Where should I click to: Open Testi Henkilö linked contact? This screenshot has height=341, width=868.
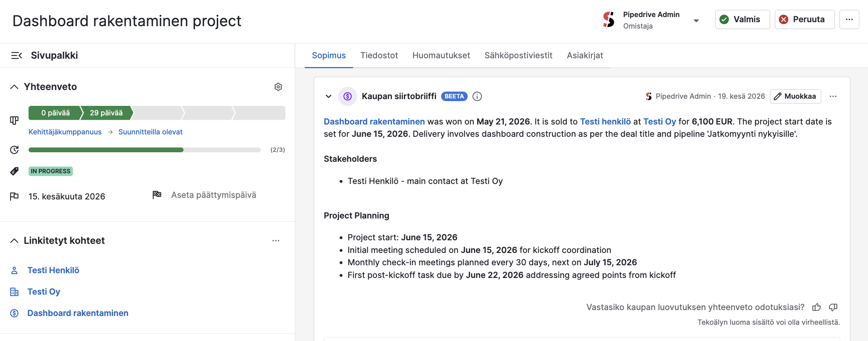click(x=54, y=270)
